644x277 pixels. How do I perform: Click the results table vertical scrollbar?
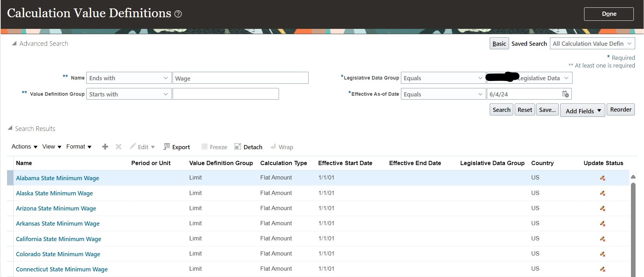click(x=633, y=229)
